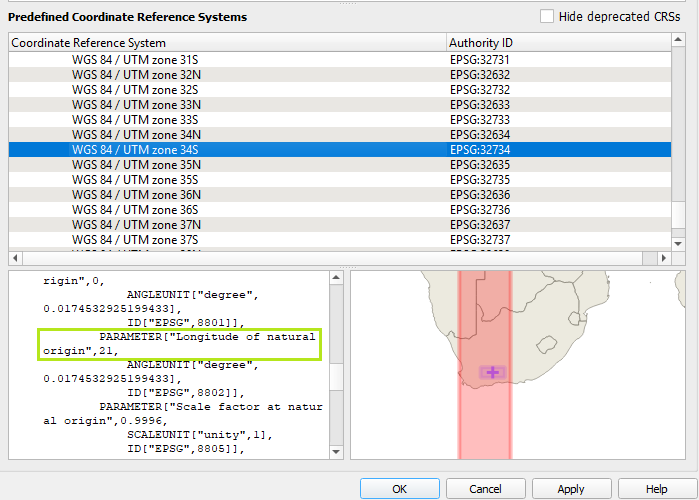Click the Longitude of natural origin parameter text

(179, 344)
